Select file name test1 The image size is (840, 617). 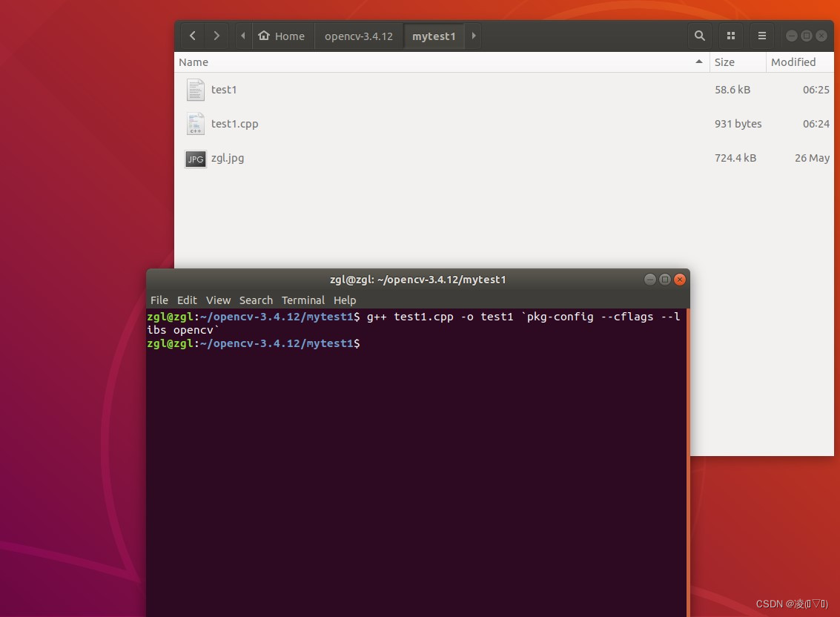click(x=224, y=90)
